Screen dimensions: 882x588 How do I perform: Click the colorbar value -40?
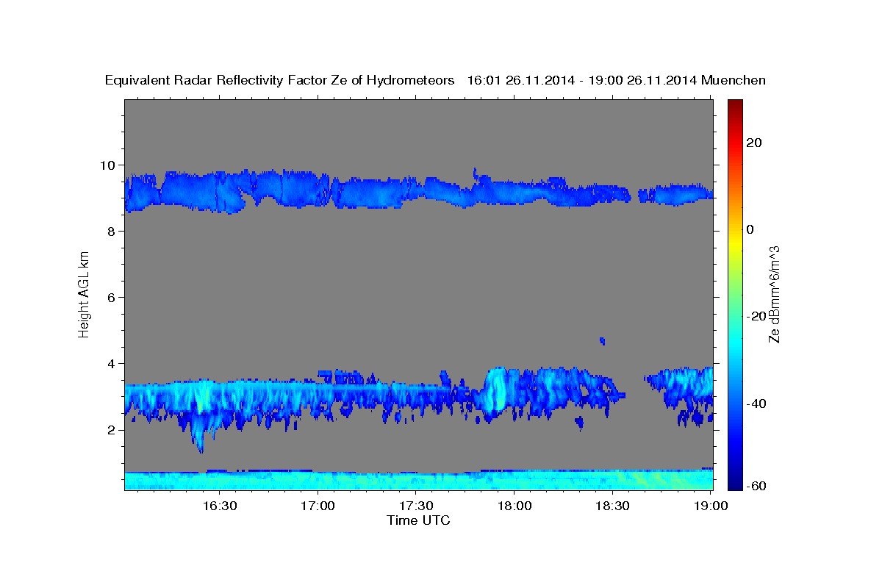click(x=755, y=403)
